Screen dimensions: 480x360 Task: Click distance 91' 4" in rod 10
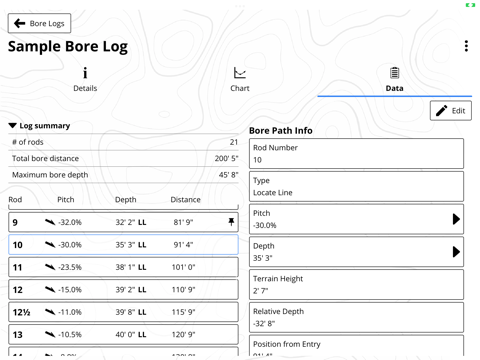point(183,245)
